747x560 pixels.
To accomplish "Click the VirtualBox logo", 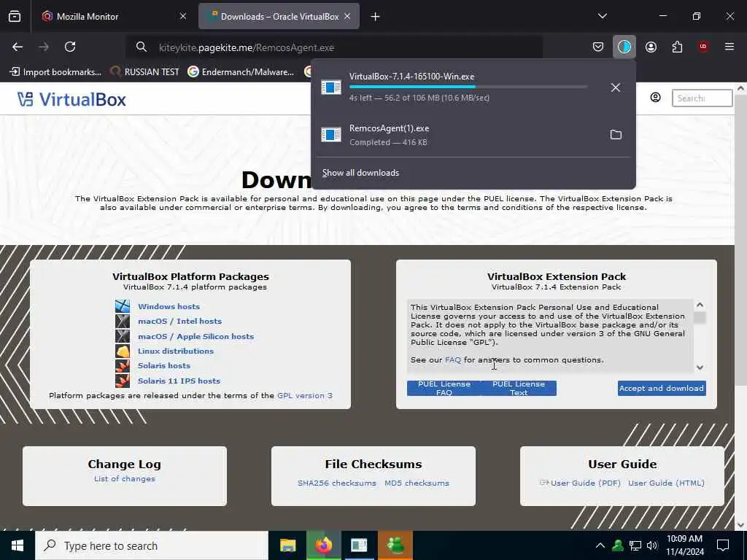I will pos(72,99).
